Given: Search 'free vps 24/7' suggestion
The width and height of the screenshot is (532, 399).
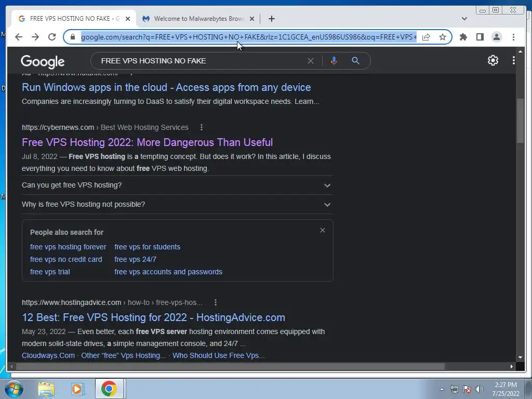Looking at the screenshot, I should tap(136, 259).
